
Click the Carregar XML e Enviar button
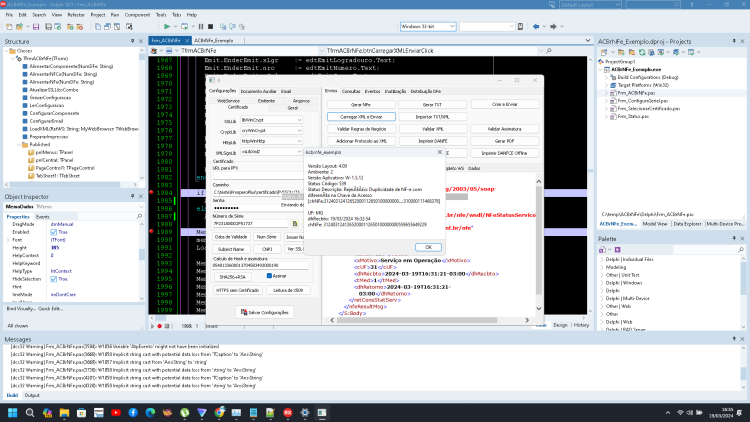point(361,117)
